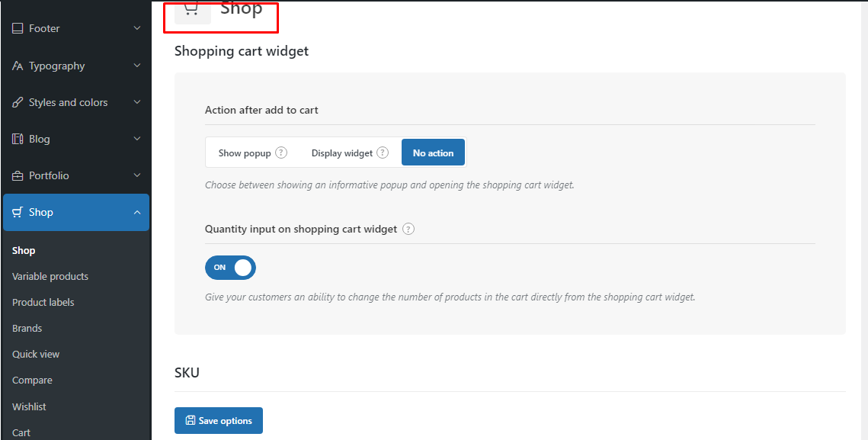Expand the Typography section chevron

tap(137, 66)
